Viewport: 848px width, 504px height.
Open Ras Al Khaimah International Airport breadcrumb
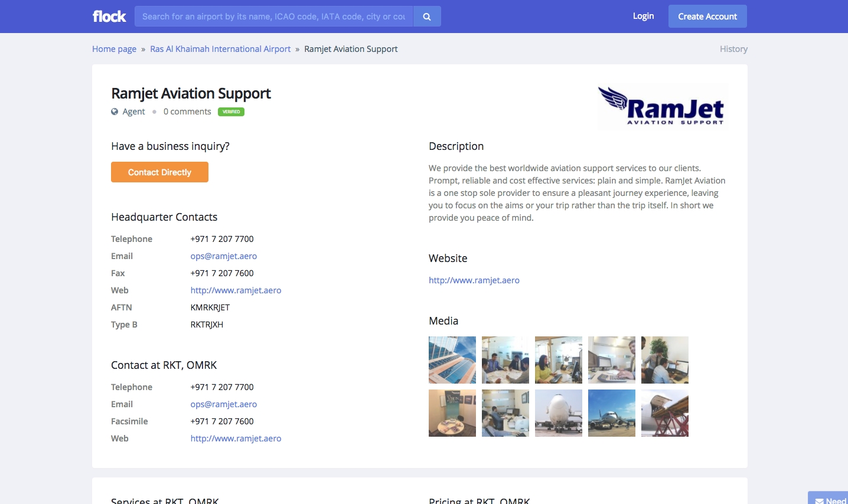tap(220, 49)
